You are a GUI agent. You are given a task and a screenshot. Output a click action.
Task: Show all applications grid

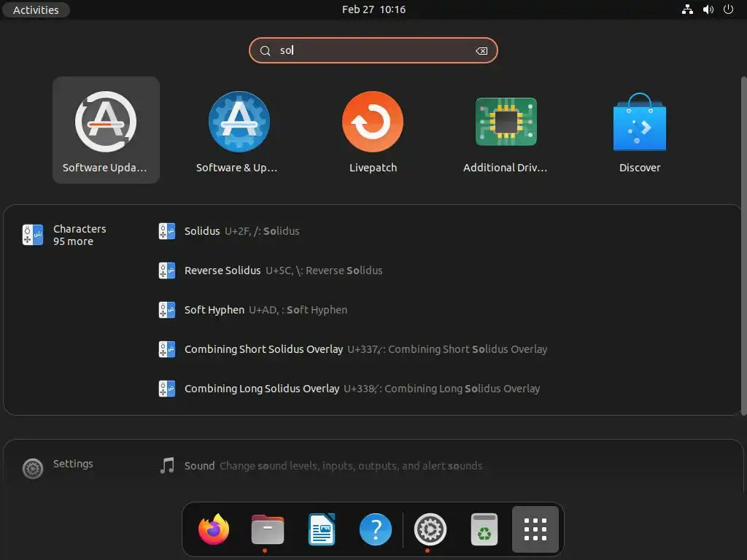click(x=535, y=529)
